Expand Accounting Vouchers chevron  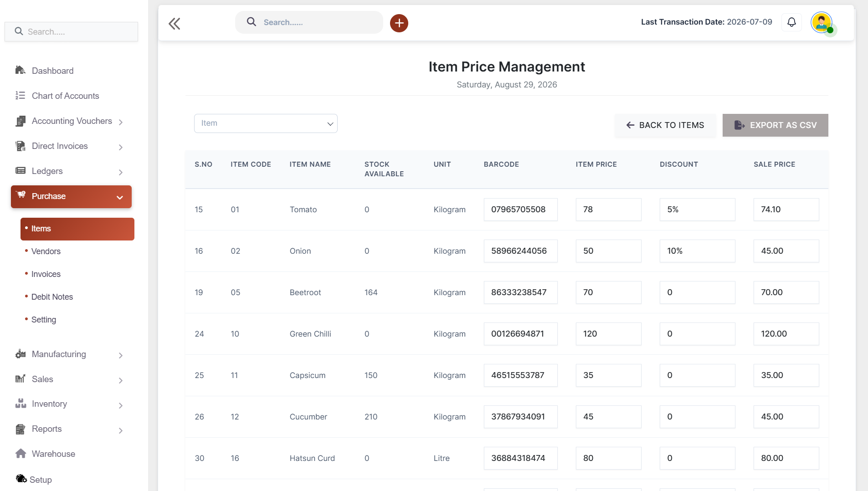coord(121,122)
